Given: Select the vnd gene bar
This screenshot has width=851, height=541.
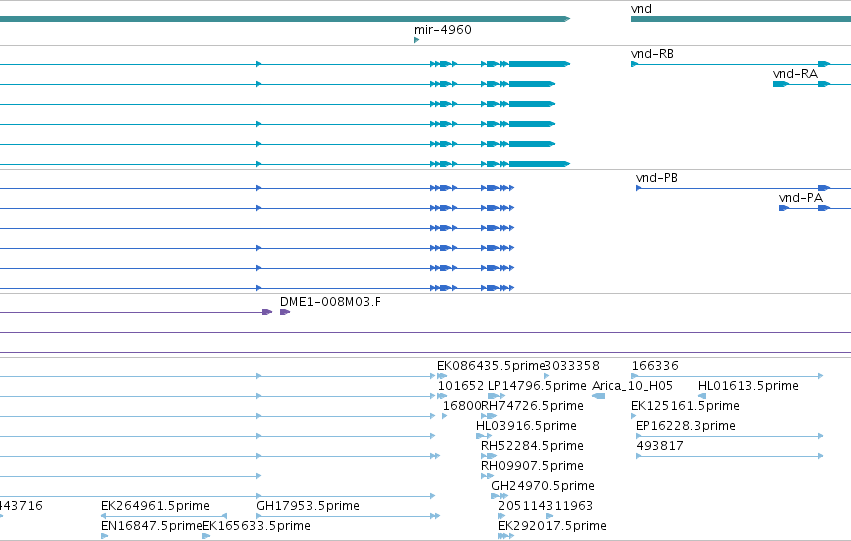Looking at the screenshot, I should [x=741, y=19].
